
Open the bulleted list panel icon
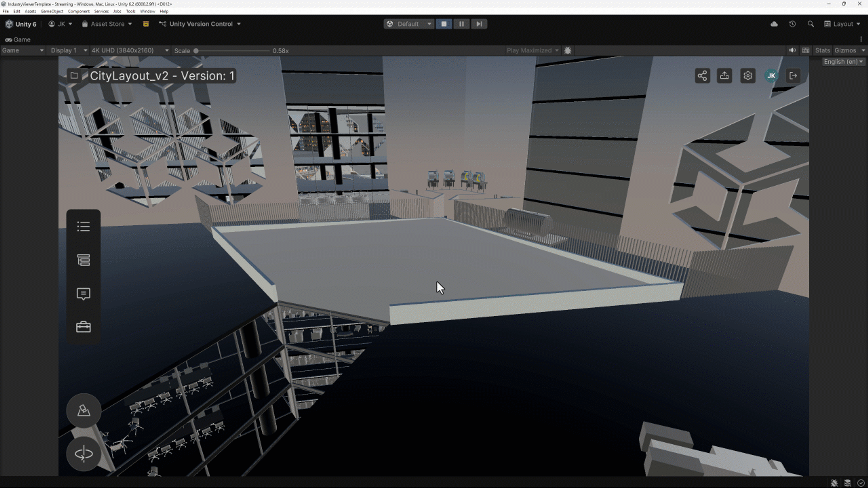[83, 226]
